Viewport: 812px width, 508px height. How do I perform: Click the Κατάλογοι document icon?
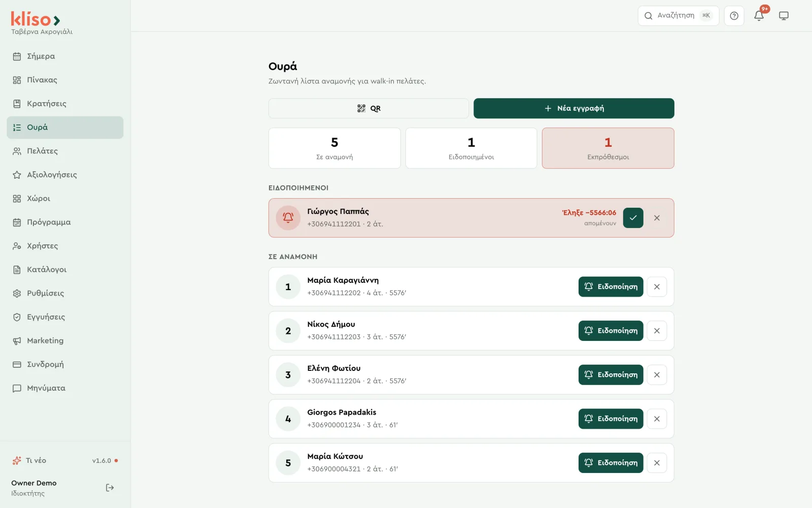pos(17,270)
